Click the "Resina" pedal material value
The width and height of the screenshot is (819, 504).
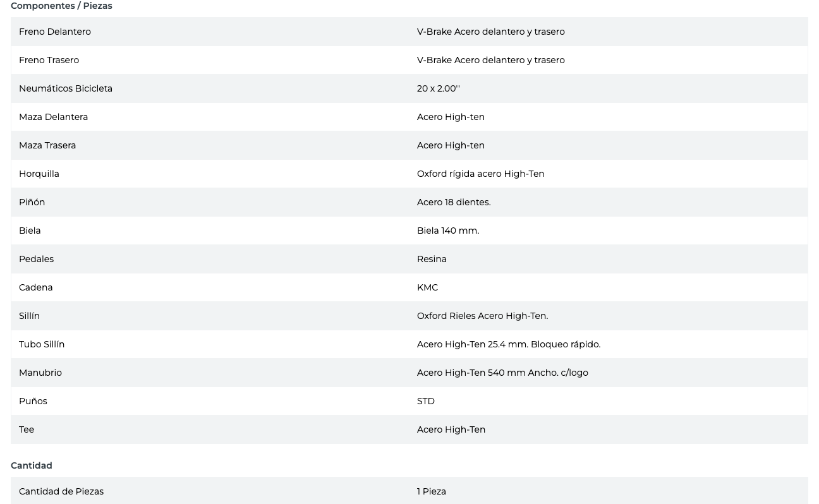432,259
